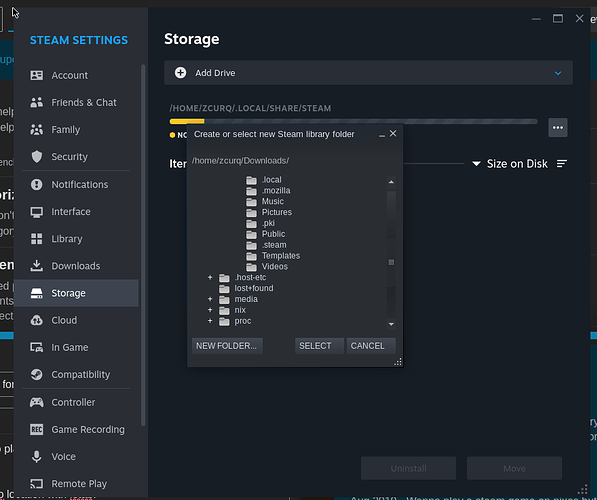This screenshot has width=597, height=500.
Task: Open Notifications icon in sidebar
Action: 37,185
